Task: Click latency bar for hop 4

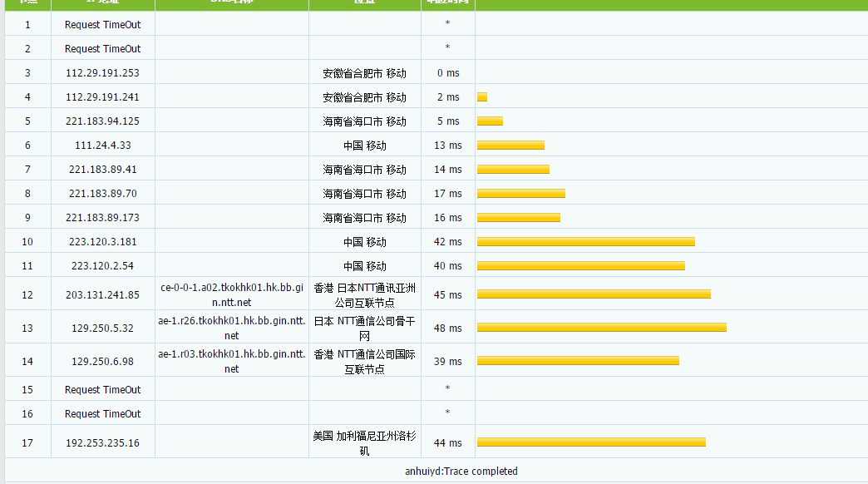Action: point(482,97)
